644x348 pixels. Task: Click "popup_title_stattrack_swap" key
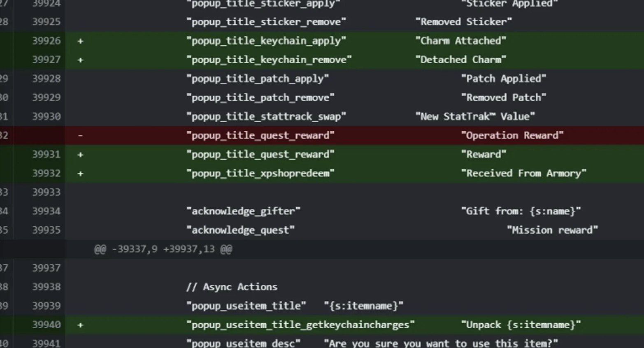(266, 116)
